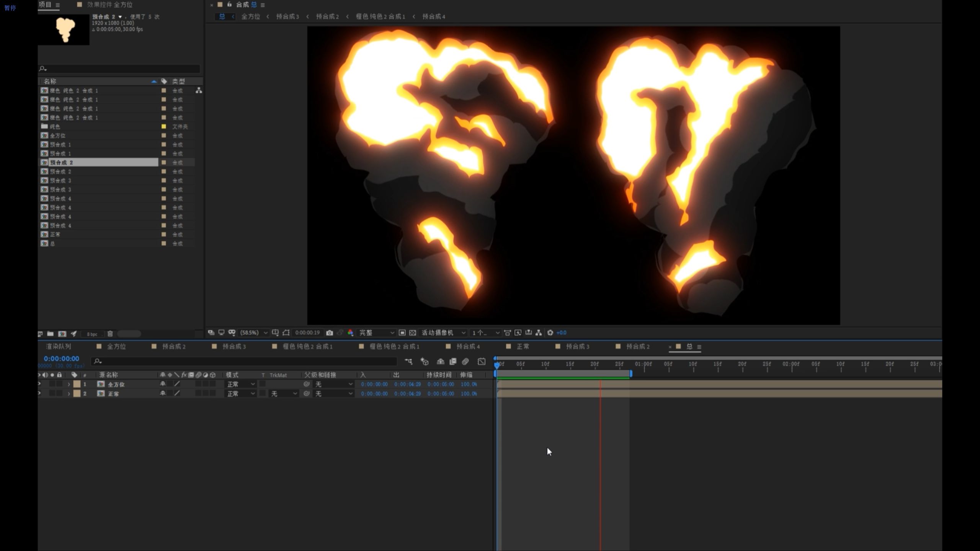
Task: Click the 8 bpc color depth button
Action: point(92,334)
